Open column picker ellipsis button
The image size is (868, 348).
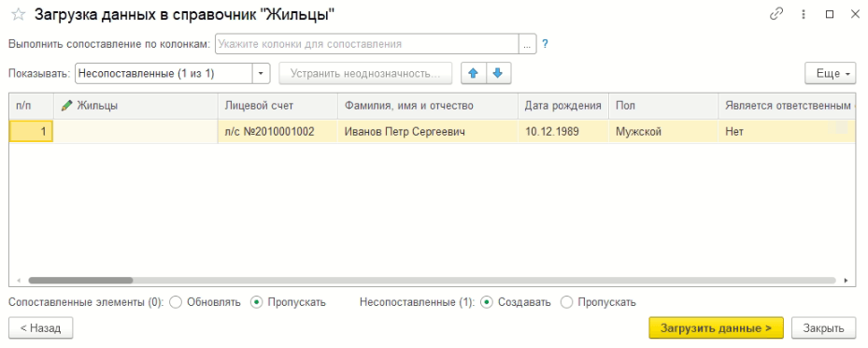[527, 44]
